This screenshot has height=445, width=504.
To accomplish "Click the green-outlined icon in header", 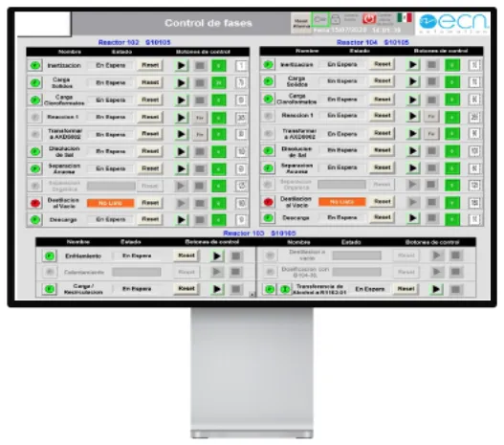I will pos(320,19).
